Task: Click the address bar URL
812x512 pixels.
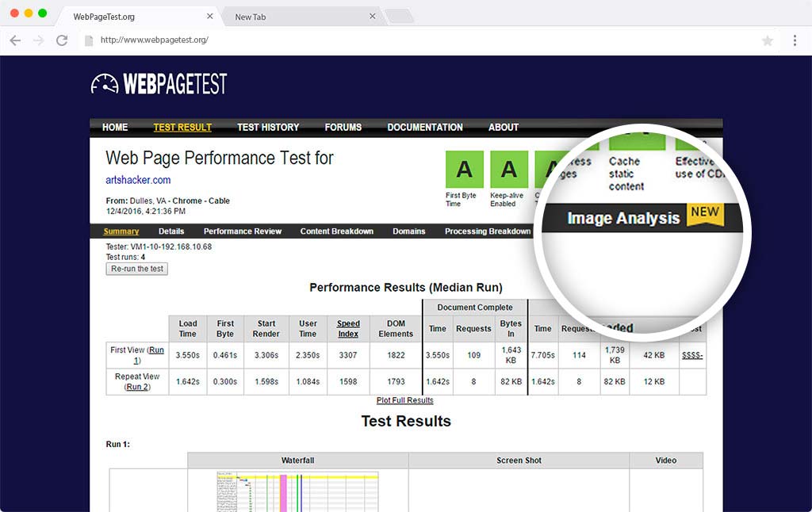Action: (x=155, y=40)
